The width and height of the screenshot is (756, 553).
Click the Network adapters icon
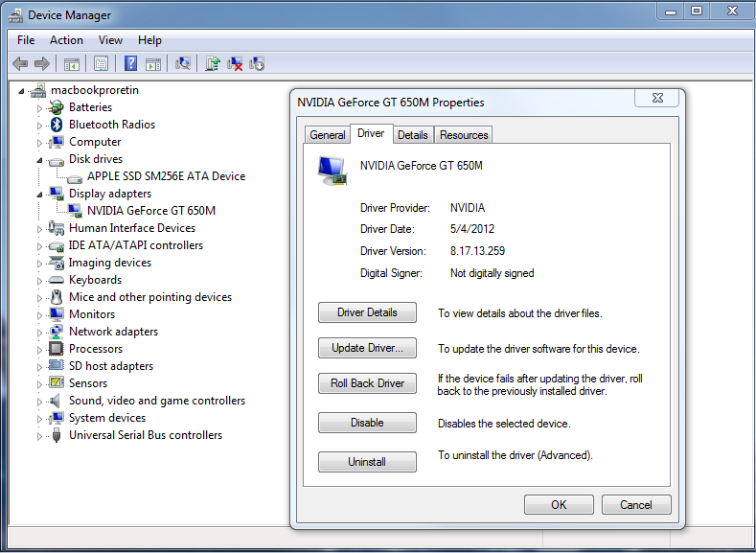pos(57,332)
